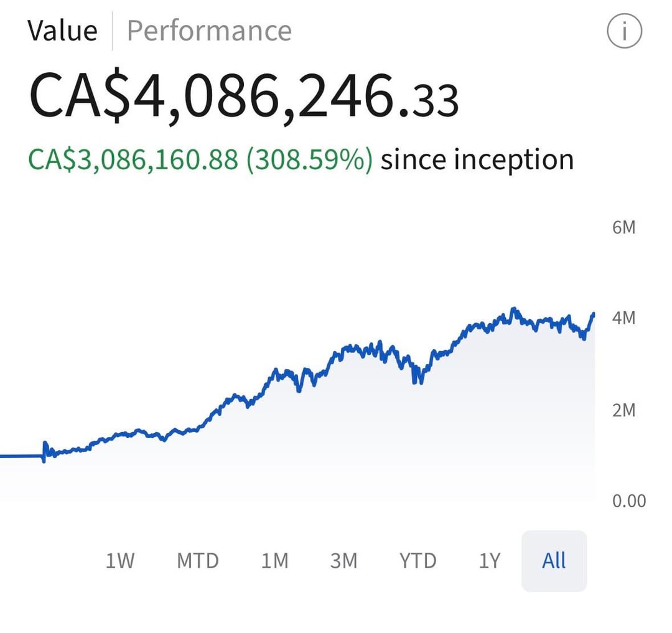Open the portfolio info icon
The width and height of the screenshot is (672, 633).
click(623, 31)
